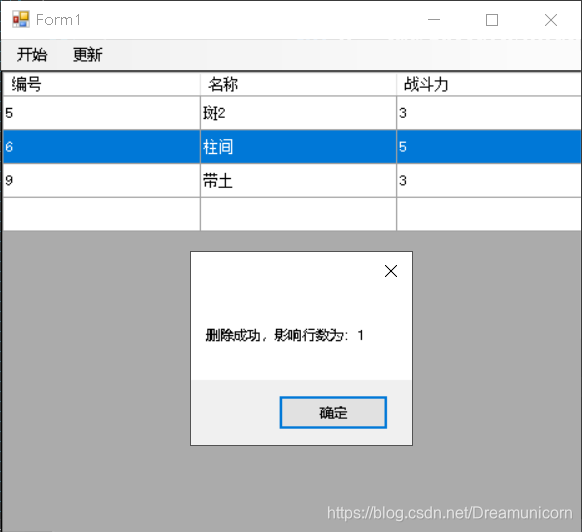
Task: Minimize the Form1 window
Action: tap(434, 20)
